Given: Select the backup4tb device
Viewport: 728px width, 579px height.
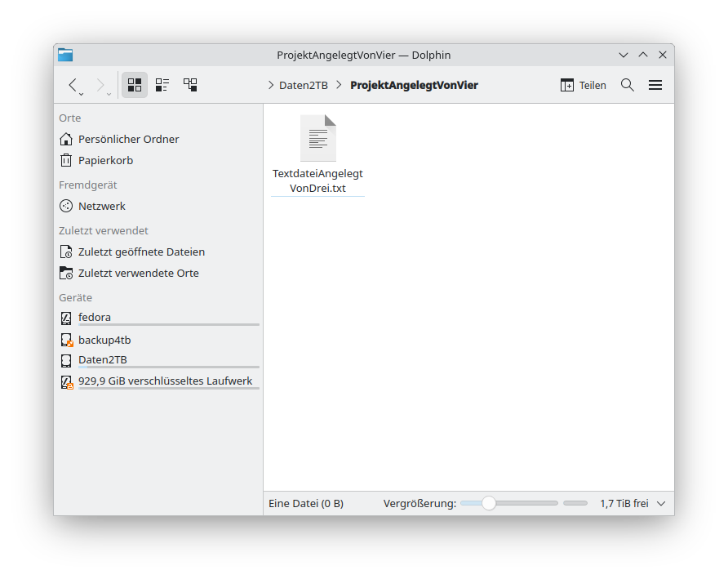Looking at the screenshot, I should (x=158, y=341).
